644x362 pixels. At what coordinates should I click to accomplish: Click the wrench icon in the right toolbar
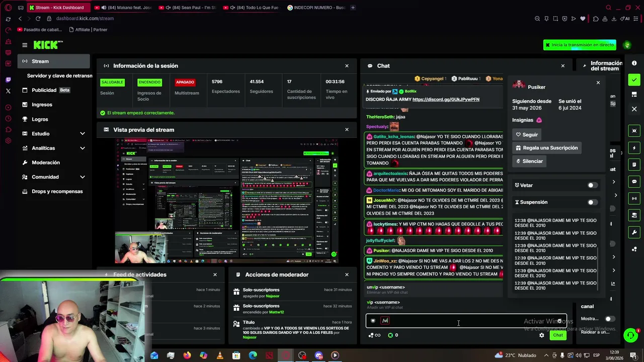point(634,232)
